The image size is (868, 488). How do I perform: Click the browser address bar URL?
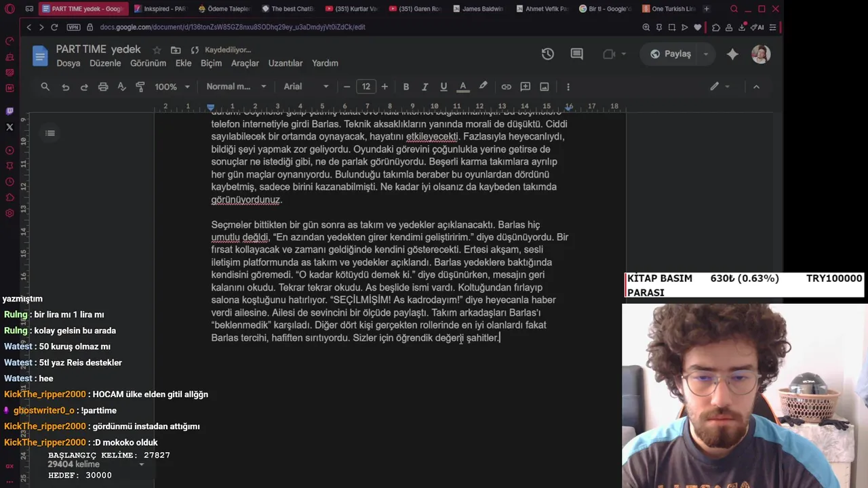[x=233, y=27]
